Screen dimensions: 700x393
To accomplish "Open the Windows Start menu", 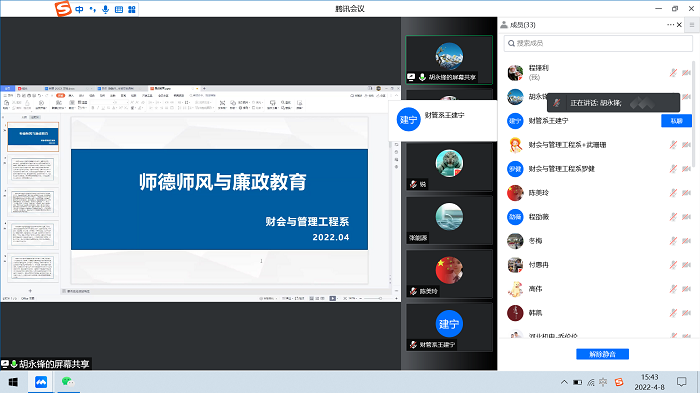I will click(13, 382).
